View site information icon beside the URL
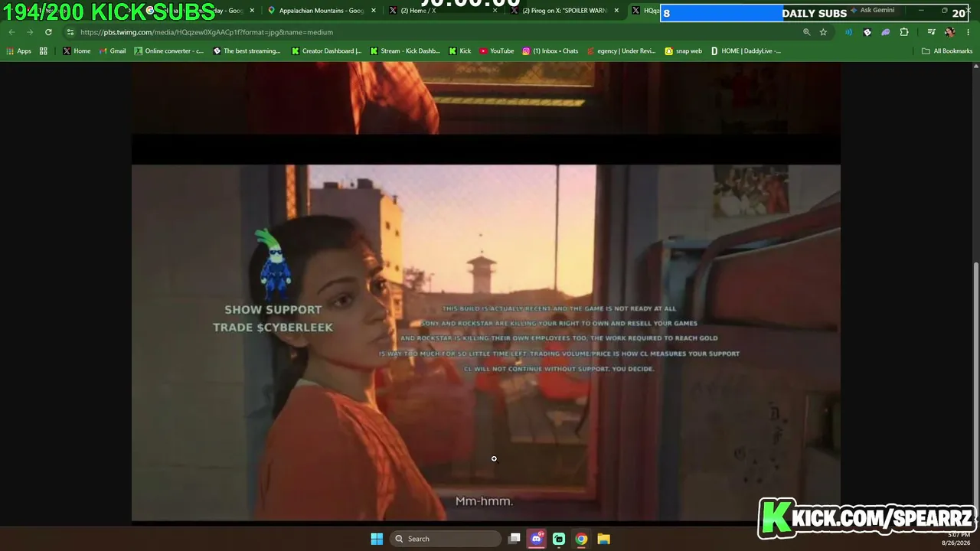 tap(70, 32)
